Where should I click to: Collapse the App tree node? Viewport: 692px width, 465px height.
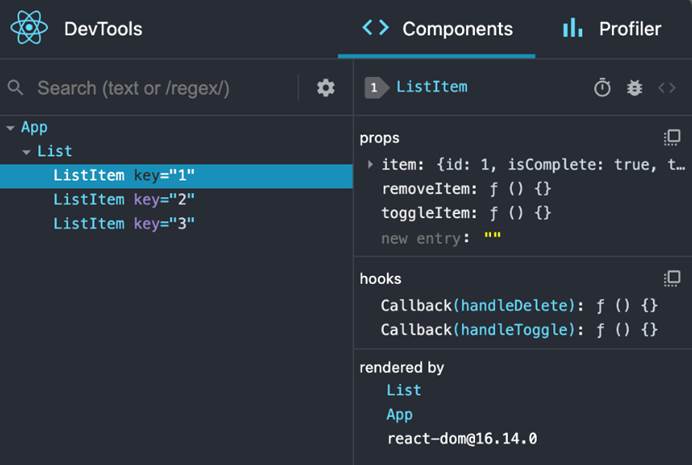click(x=10, y=128)
